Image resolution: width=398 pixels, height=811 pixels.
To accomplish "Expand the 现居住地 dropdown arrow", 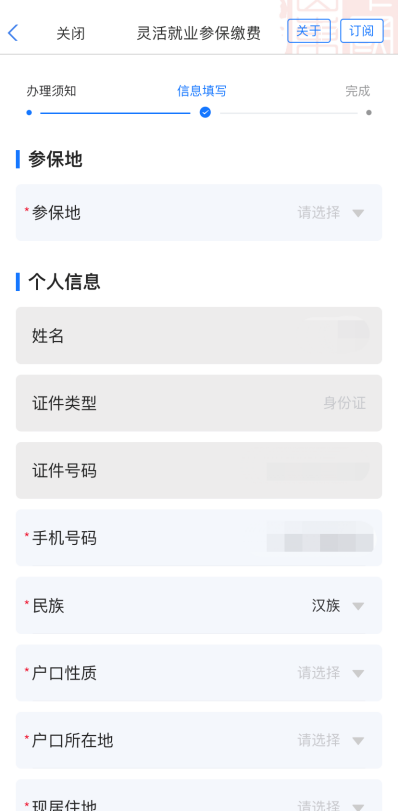I will click(358, 807).
